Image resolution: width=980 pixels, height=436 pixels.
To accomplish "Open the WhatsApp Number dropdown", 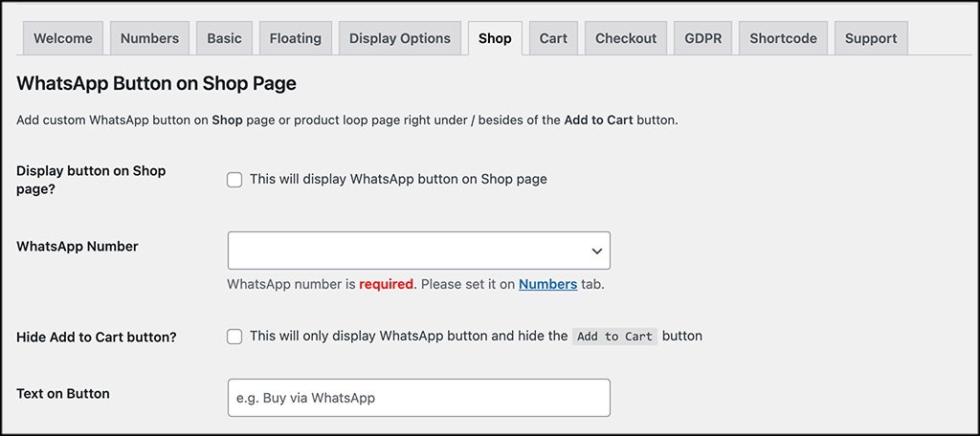I will coord(419,251).
